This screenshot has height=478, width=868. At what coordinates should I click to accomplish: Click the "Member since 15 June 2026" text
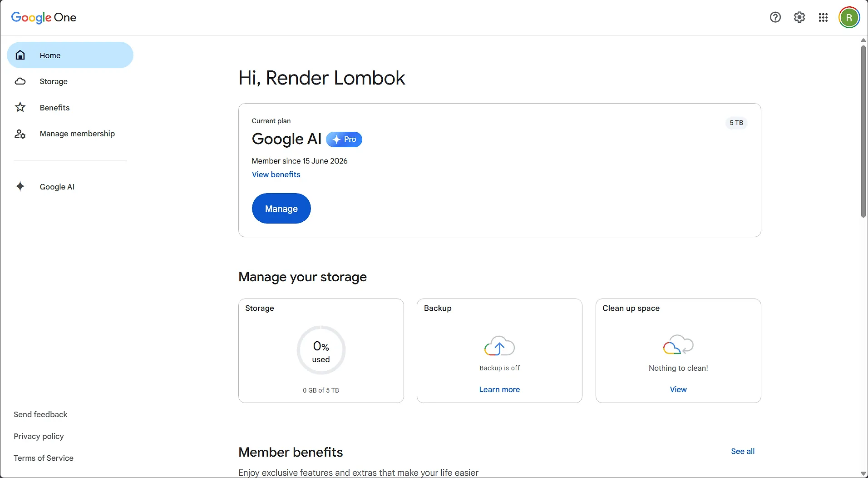300,161
